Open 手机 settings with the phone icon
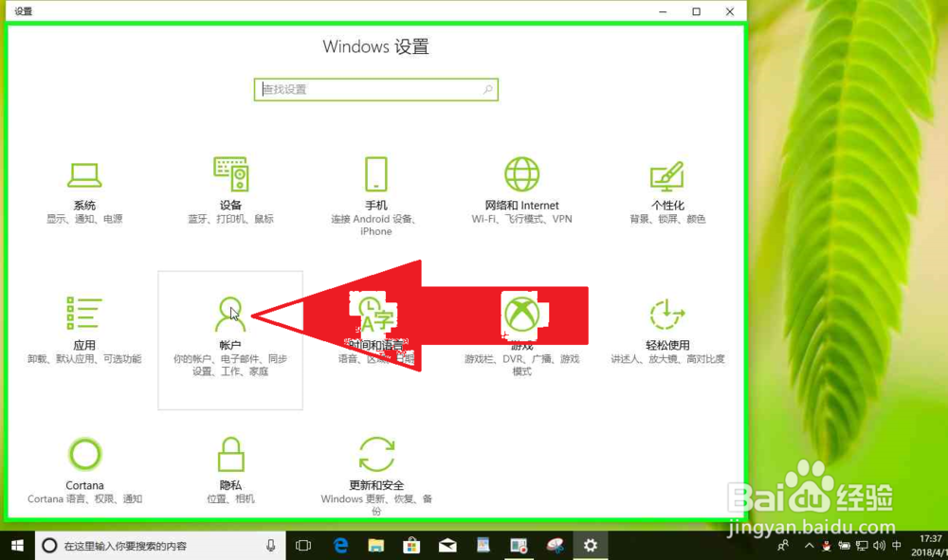 click(x=375, y=188)
